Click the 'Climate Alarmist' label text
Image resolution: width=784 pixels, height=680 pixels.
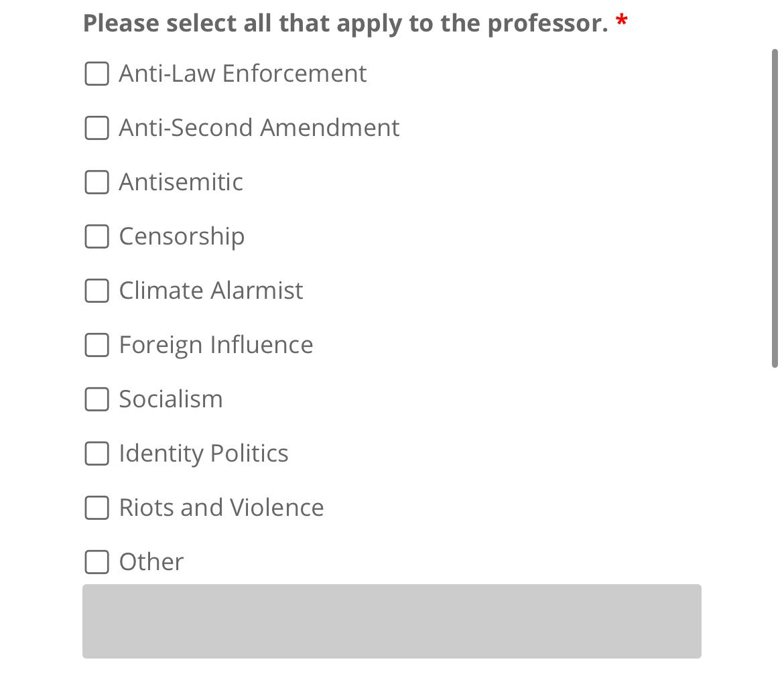210,290
